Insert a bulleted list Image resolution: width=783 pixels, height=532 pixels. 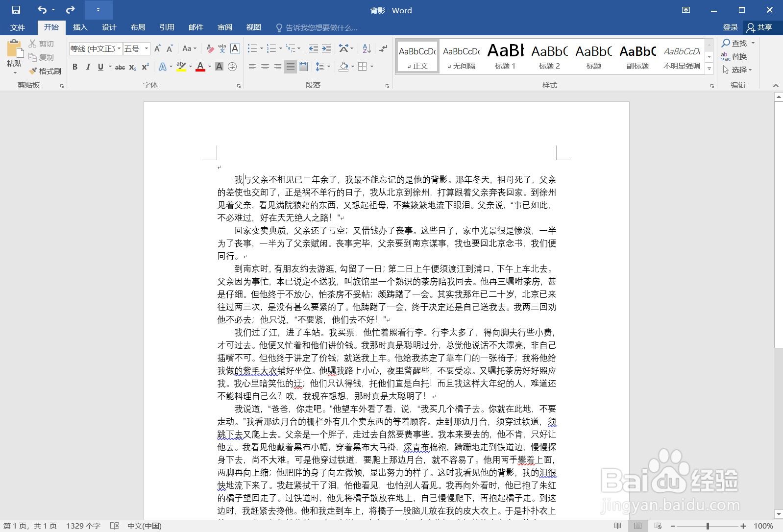coord(252,48)
